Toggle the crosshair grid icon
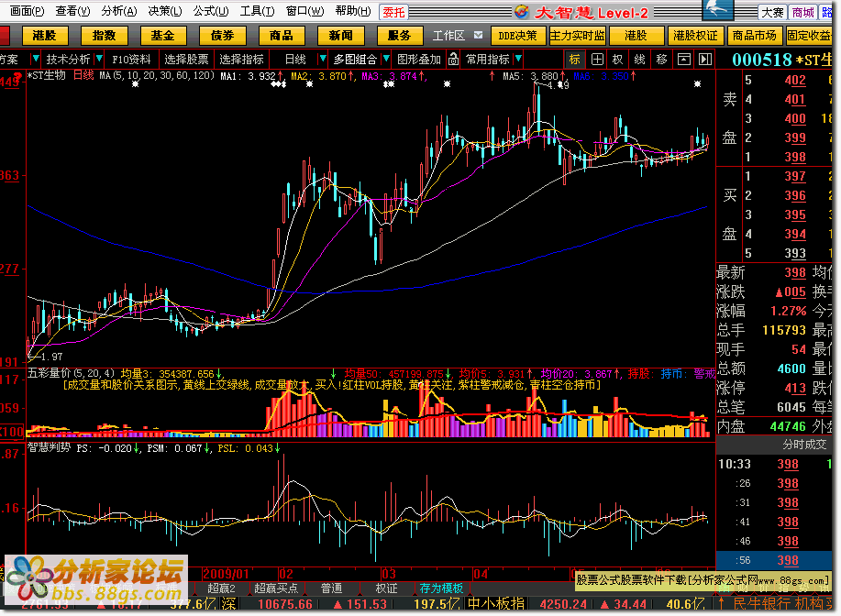Viewport: 841px width, 616px height. pos(597,59)
